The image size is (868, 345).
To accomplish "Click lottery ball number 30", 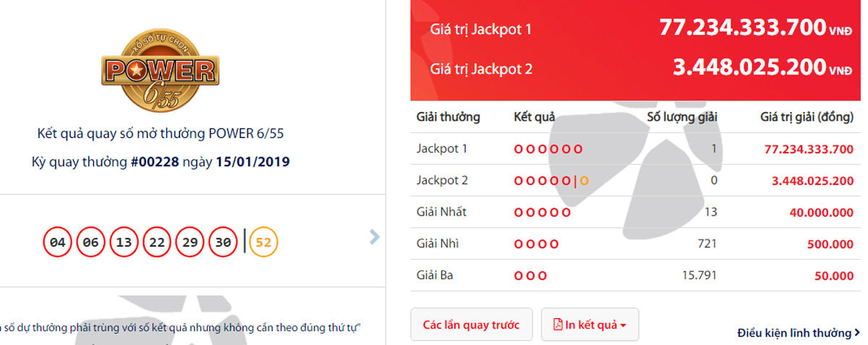I will (223, 242).
